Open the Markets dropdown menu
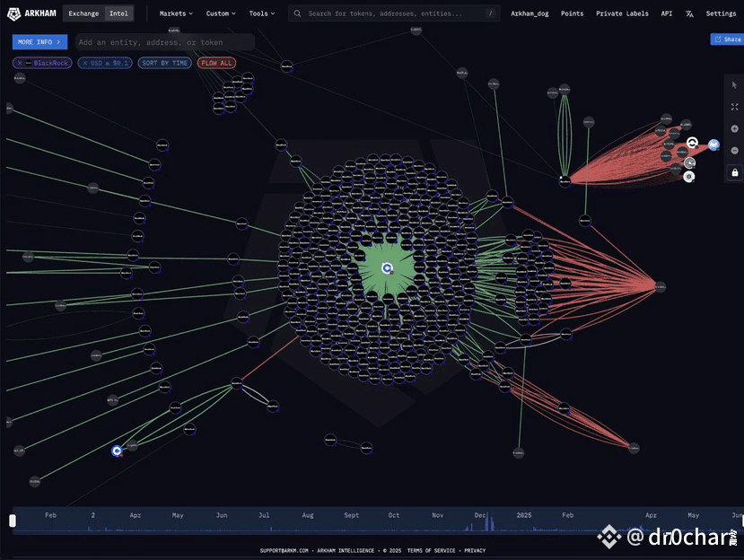744x560 pixels. click(x=176, y=13)
